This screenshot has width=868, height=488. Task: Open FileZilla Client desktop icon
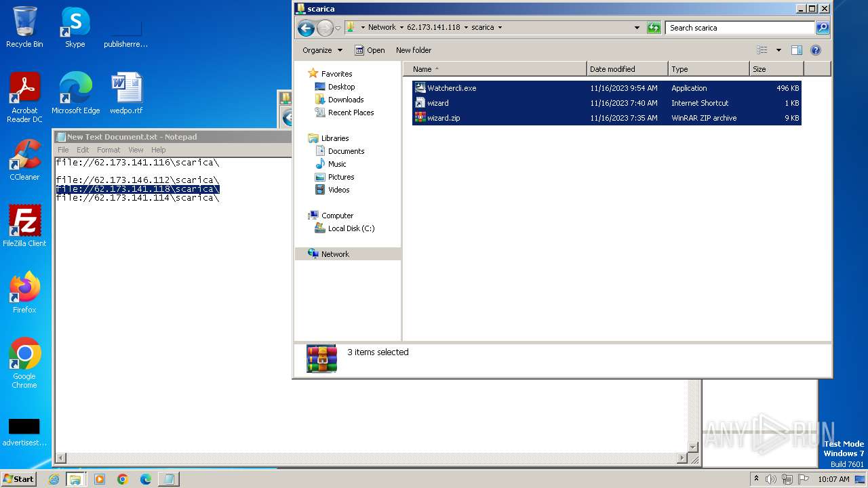pos(24,226)
